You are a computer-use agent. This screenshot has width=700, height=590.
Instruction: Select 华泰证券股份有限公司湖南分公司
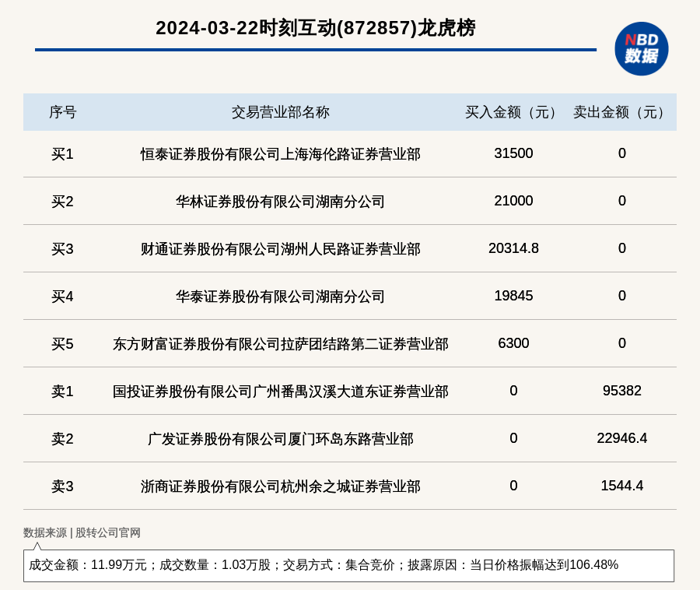tap(280, 297)
